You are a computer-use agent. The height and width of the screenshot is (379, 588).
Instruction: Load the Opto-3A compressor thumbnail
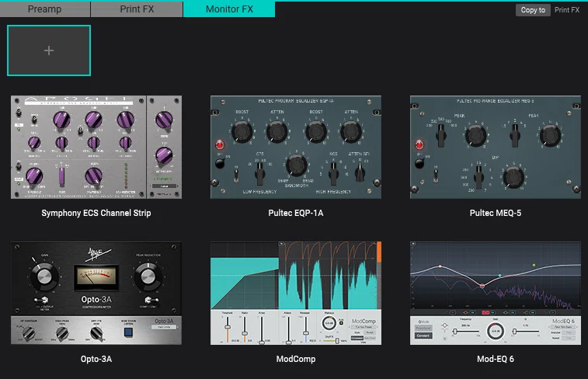click(x=96, y=293)
